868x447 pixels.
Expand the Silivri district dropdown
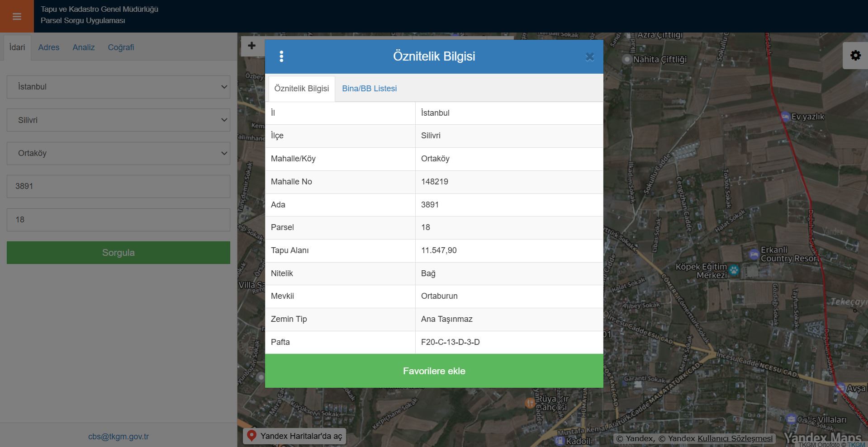[118, 120]
